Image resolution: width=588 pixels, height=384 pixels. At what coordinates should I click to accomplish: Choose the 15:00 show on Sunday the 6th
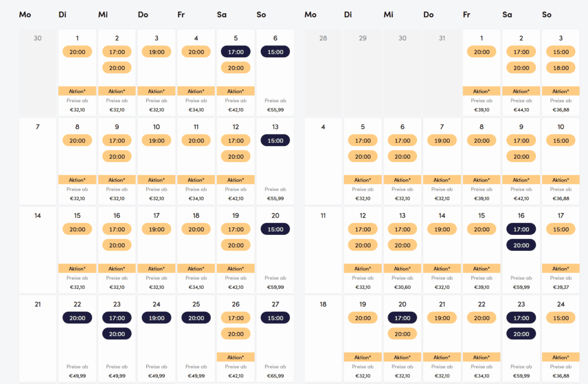pos(275,52)
